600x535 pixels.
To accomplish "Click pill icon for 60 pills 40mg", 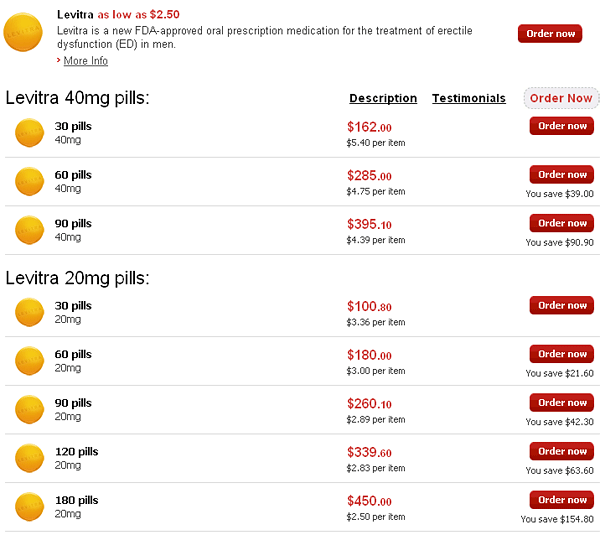I will 30,181.
